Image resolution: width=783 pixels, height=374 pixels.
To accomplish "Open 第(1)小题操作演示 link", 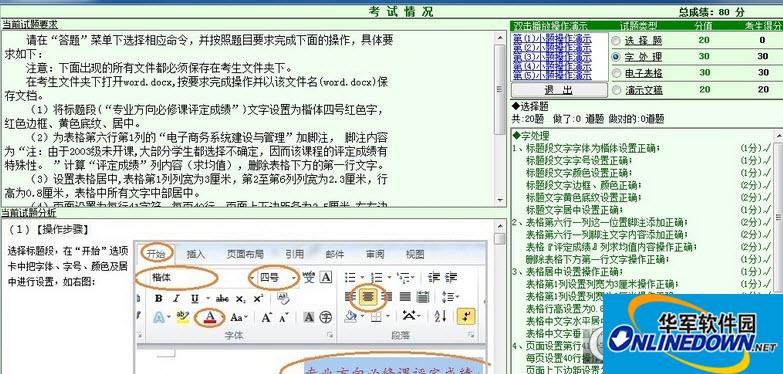I will [x=552, y=38].
